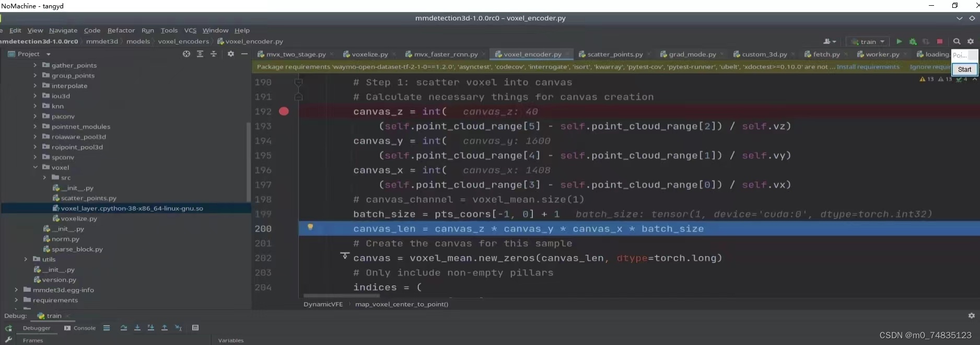This screenshot has height=345, width=980.
Task: Show execution point in the debugger toolbar
Action: pos(107,328)
